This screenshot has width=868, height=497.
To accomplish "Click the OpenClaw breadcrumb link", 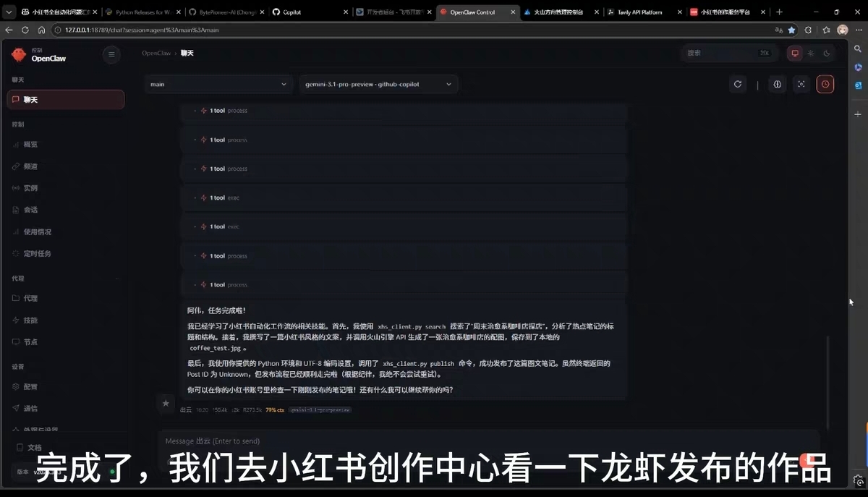I will (156, 54).
